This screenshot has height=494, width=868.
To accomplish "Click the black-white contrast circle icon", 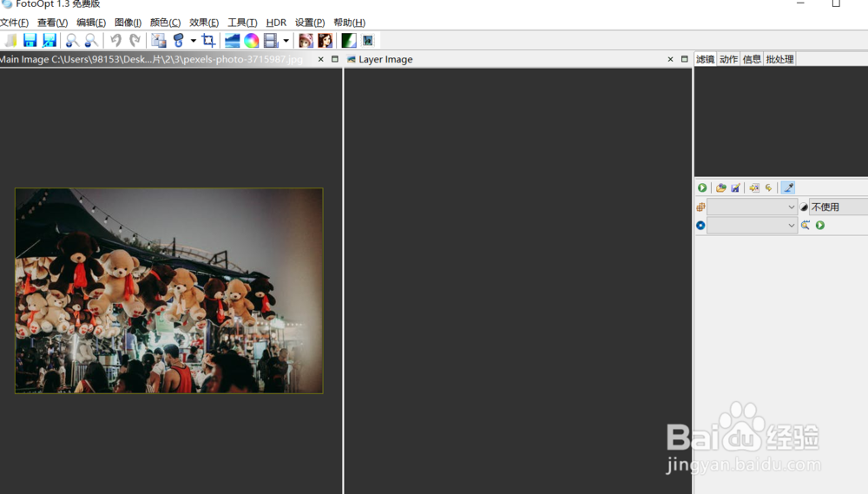I will pyautogui.click(x=804, y=207).
